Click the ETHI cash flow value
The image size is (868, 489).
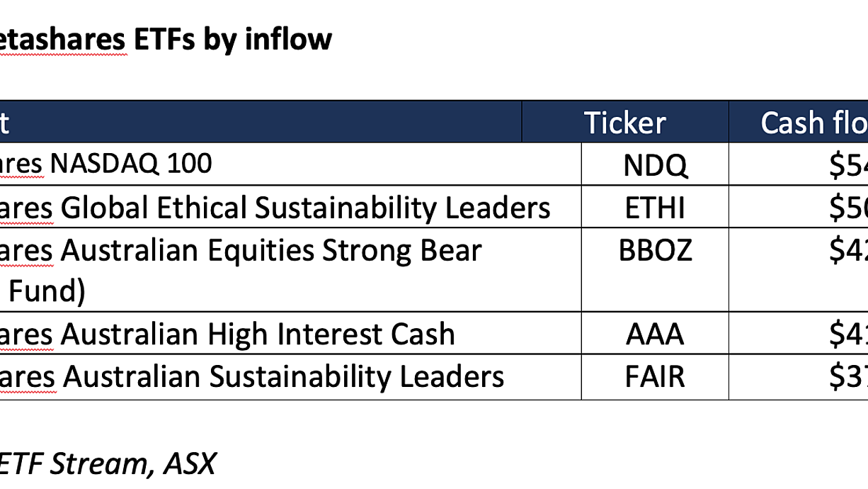pyautogui.click(x=849, y=208)
